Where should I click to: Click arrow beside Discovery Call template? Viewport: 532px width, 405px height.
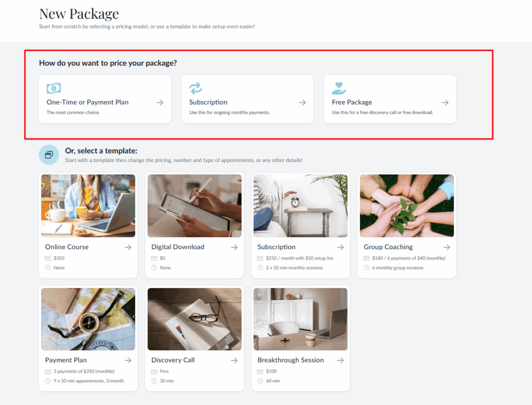(x=234, y=360)
